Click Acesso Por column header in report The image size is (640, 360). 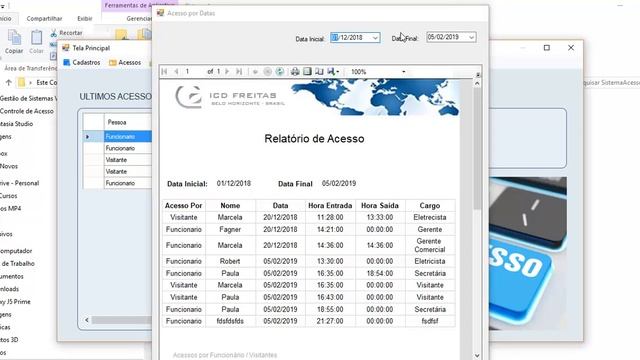184,206
